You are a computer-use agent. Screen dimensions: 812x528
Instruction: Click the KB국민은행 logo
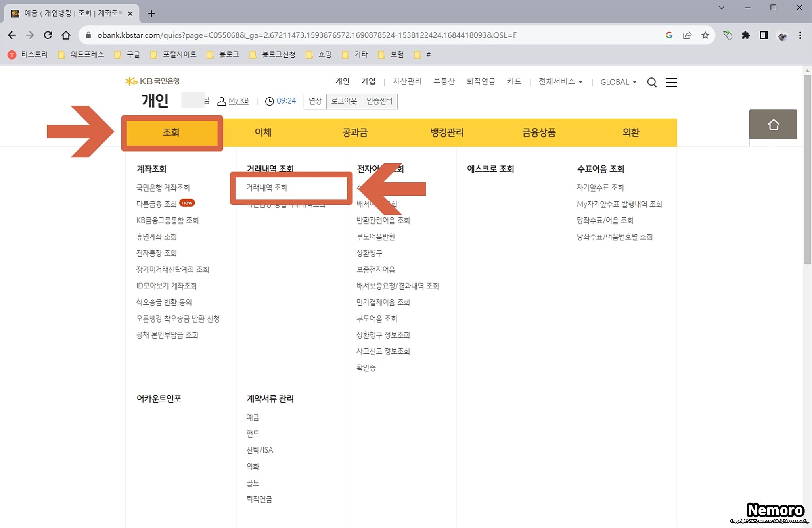click(x=153, y=81)
